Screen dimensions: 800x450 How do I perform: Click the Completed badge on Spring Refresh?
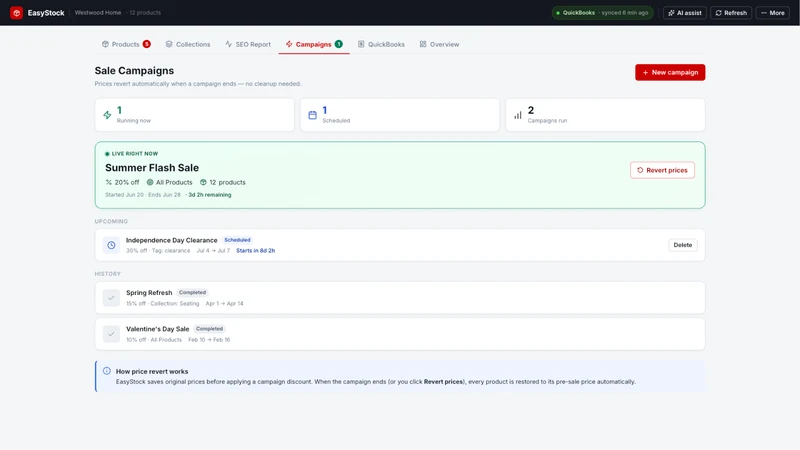tap(192, 292)
